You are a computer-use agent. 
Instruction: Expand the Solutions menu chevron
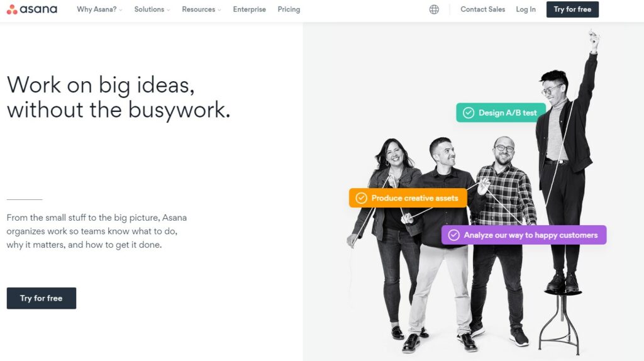tap(169, 10)
